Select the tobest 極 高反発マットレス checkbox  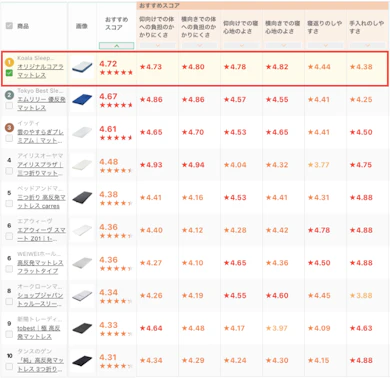9,334
